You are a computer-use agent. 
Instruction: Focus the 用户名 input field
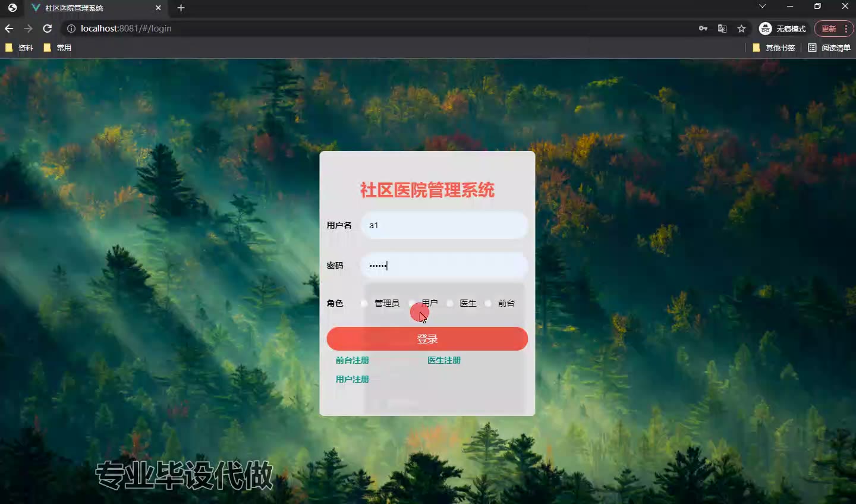click(x=444, y=225)
